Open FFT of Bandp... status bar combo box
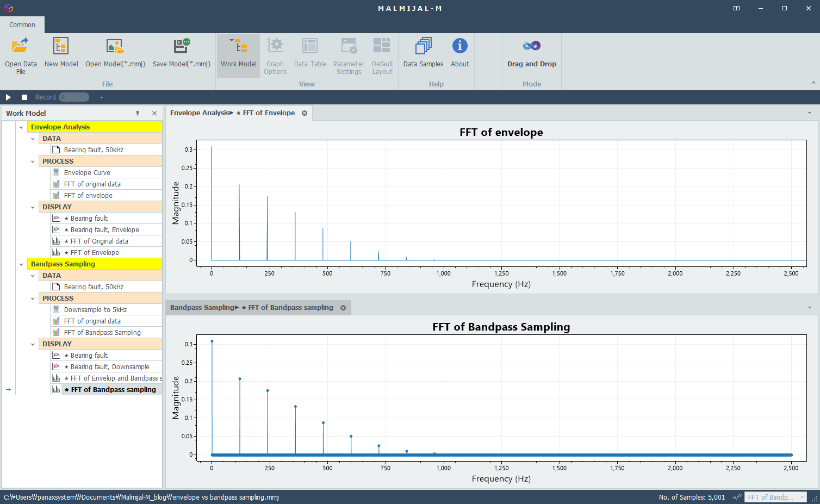Image resolution: width=820 pixels, height=504 pixels. click(775, 497)
